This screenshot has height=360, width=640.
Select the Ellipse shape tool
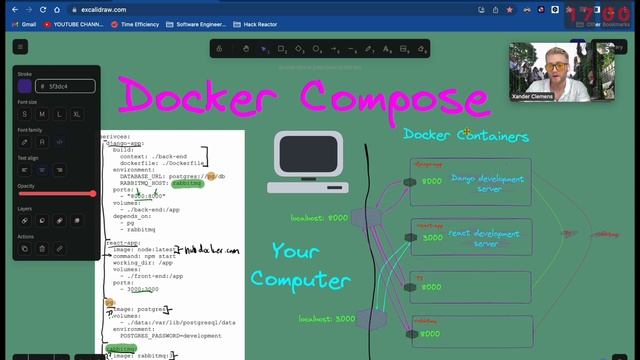point(316,49)
